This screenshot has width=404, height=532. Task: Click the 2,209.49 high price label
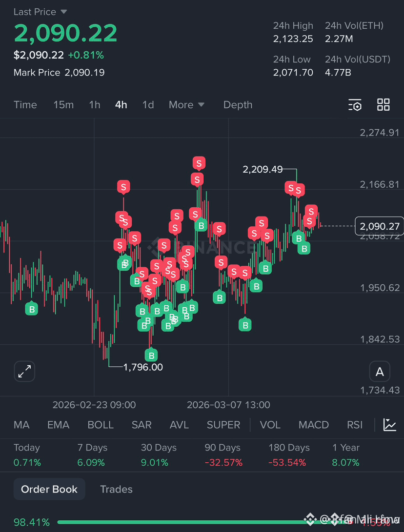point(263,169)
